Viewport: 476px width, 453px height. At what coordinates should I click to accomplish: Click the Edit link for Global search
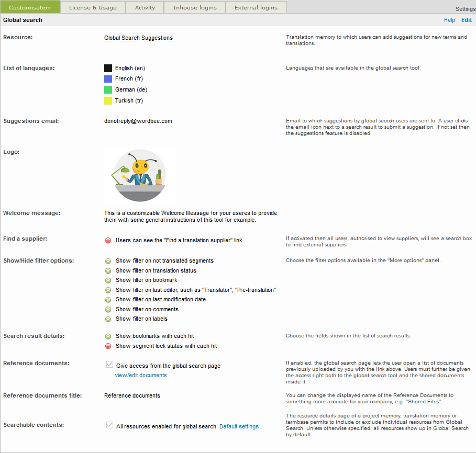tap(466, 20)
